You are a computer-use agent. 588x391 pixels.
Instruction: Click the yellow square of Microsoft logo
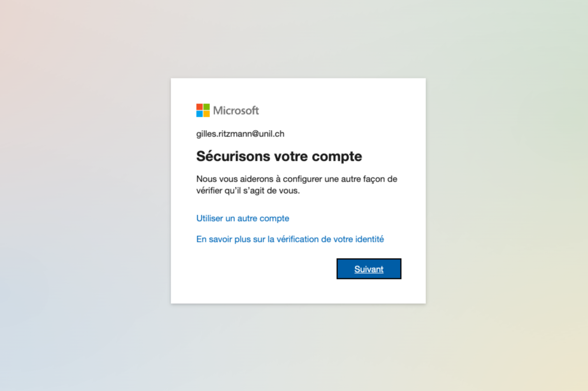(x=206, y=114)
